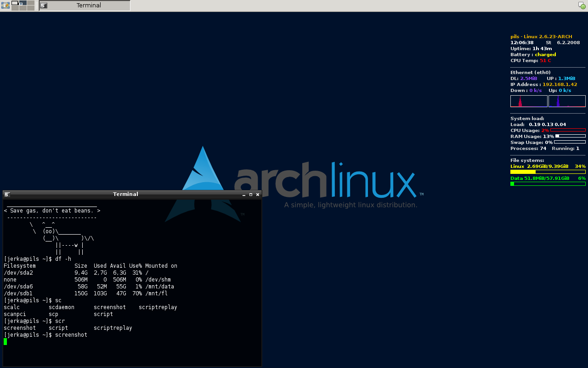Click the terminal icon on the taskbar button
This screenshot has height=368, width=588.
tap(44, 6)
